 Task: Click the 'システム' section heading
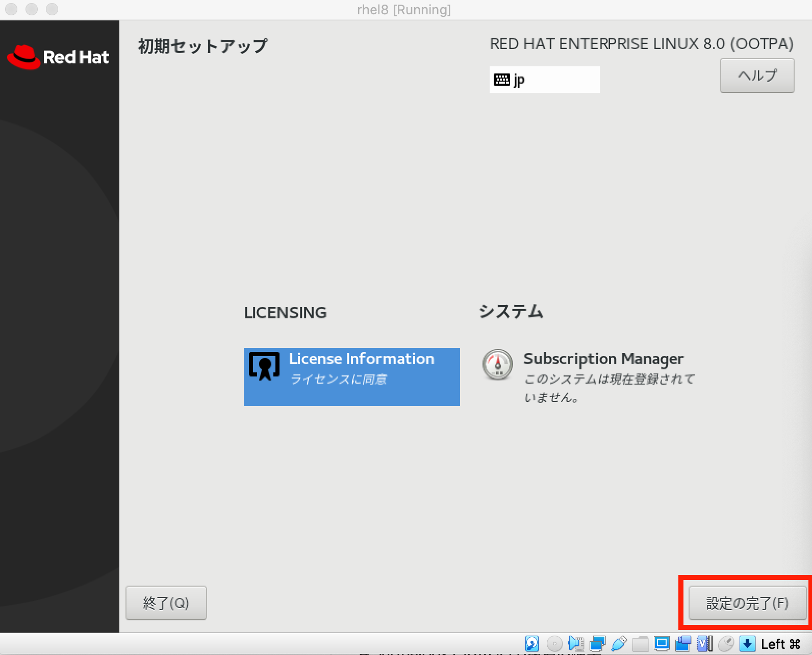[x=511, y=312]
